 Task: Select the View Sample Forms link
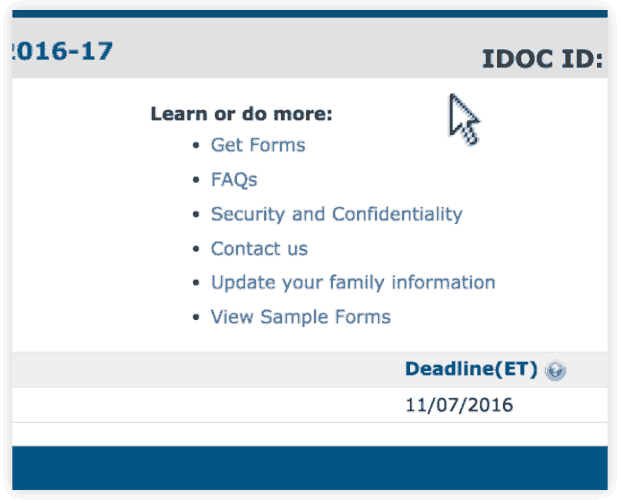pyautogui.click(x=300, y=317)
